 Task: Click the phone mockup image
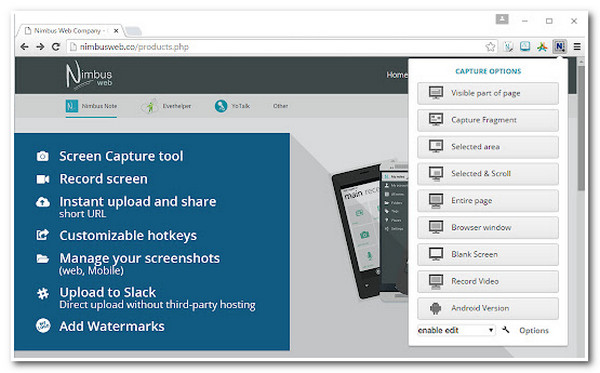tap(369, 230)
